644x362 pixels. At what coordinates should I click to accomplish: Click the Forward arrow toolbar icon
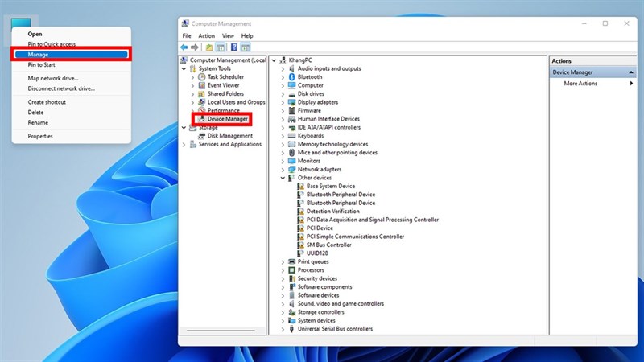[195, 47]
